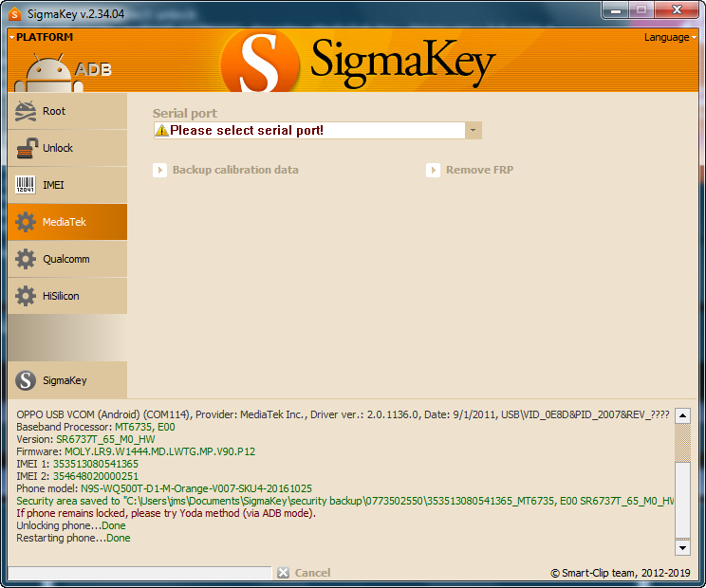
Task: Click the ADB Android platform icon
Action: pyautogui.click(x=63, y=72)
